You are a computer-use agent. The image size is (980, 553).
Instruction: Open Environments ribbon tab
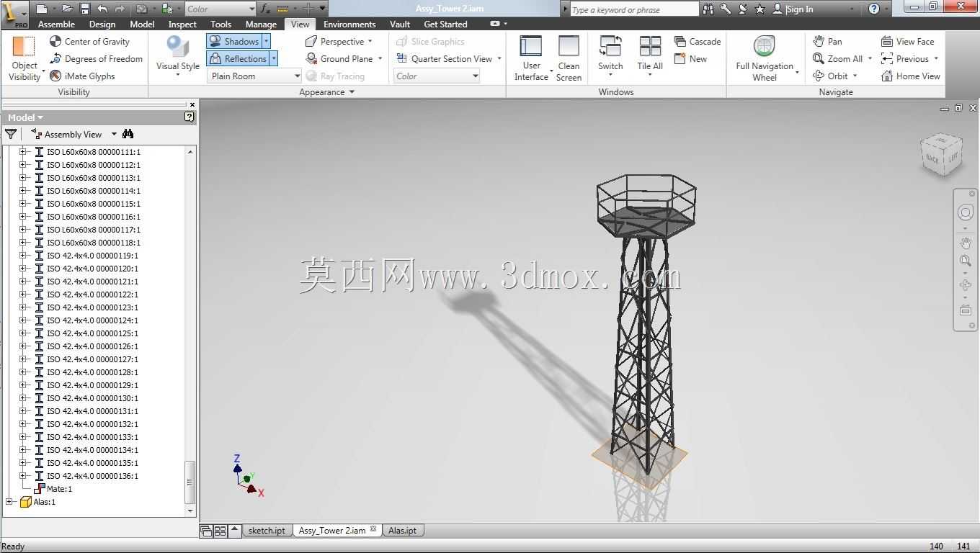tap(349, 24)
